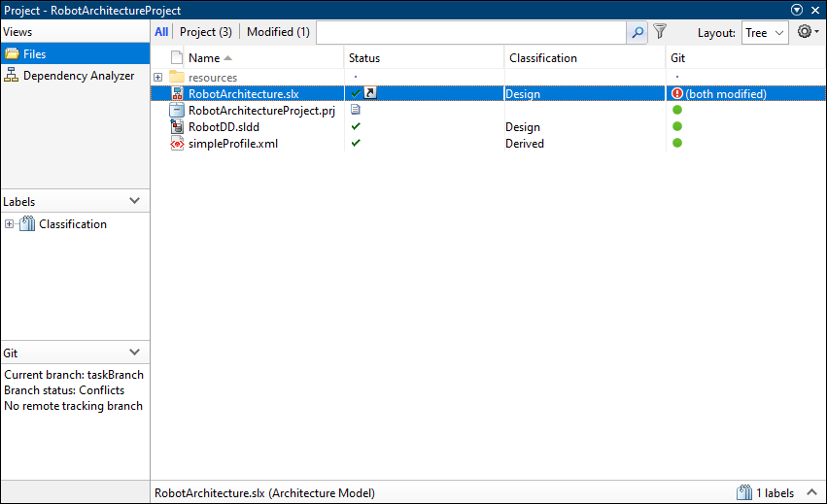
Task: Click the simpleProfile.xml file icon
Action: [177, 144]
